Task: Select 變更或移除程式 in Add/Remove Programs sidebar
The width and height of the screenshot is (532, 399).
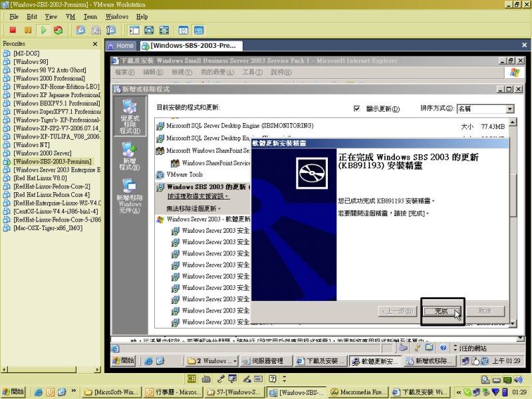Action: 130,116
